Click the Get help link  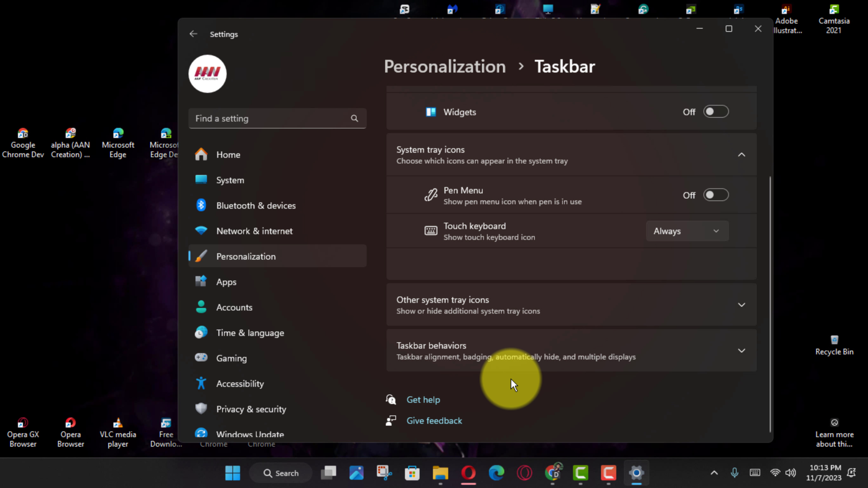point(423,400)
